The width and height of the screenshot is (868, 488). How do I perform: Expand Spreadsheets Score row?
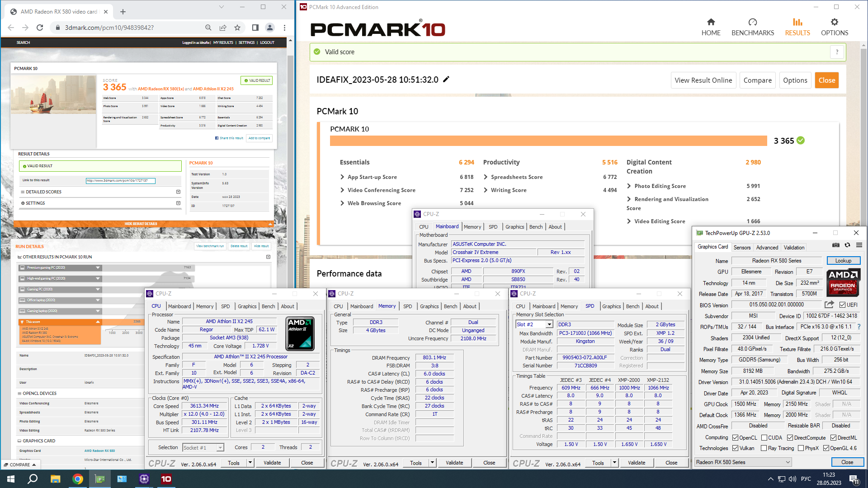click(486, 177)
